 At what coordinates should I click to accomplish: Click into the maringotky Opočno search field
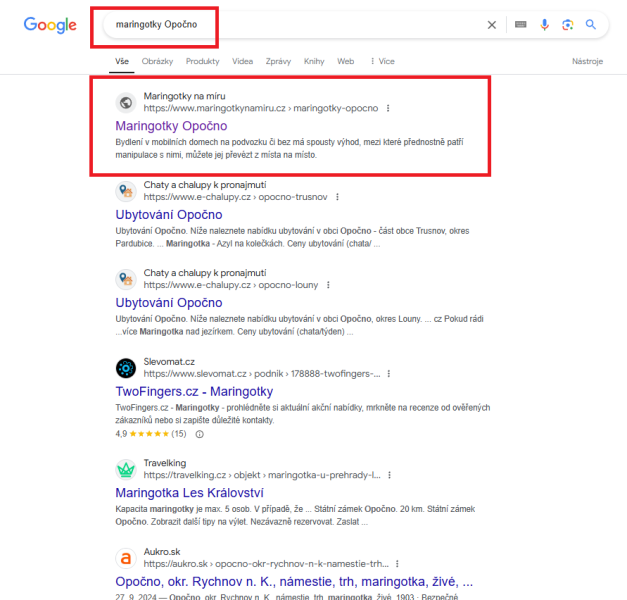[292, 25]
